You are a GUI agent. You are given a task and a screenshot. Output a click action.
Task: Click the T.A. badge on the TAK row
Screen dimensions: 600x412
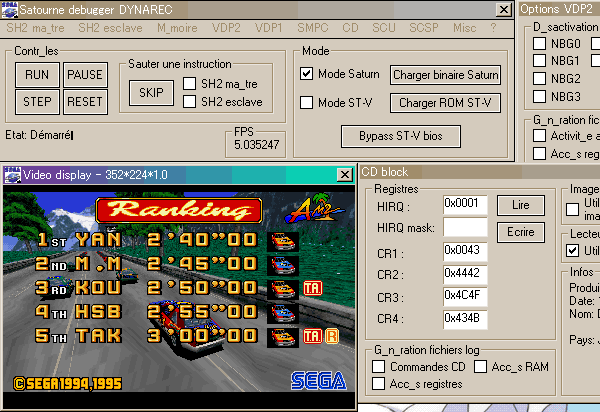click(x=313, y=337)
